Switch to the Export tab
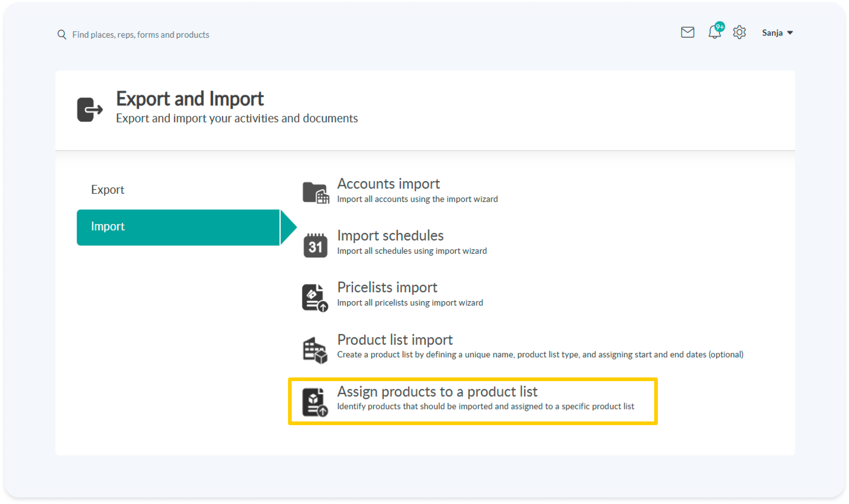The width and height of the screenshot is (849, 504). coord(108,190)
